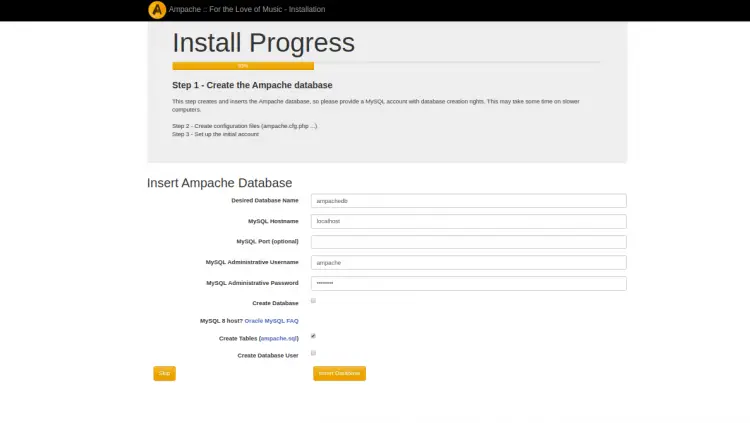This screenshot has width=750, height=423.
Task: Focus the MySQL Hostname field
Action: 468,222
